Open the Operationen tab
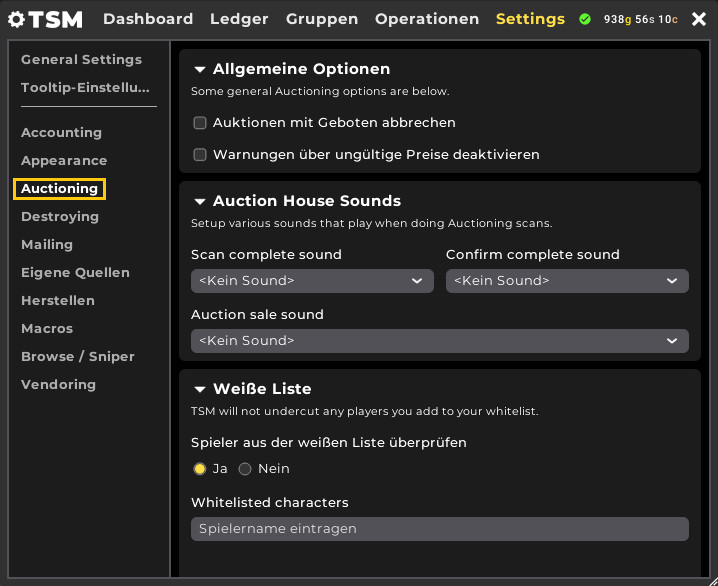This screenshot has width=718, height=586. (x=427, y=19)
